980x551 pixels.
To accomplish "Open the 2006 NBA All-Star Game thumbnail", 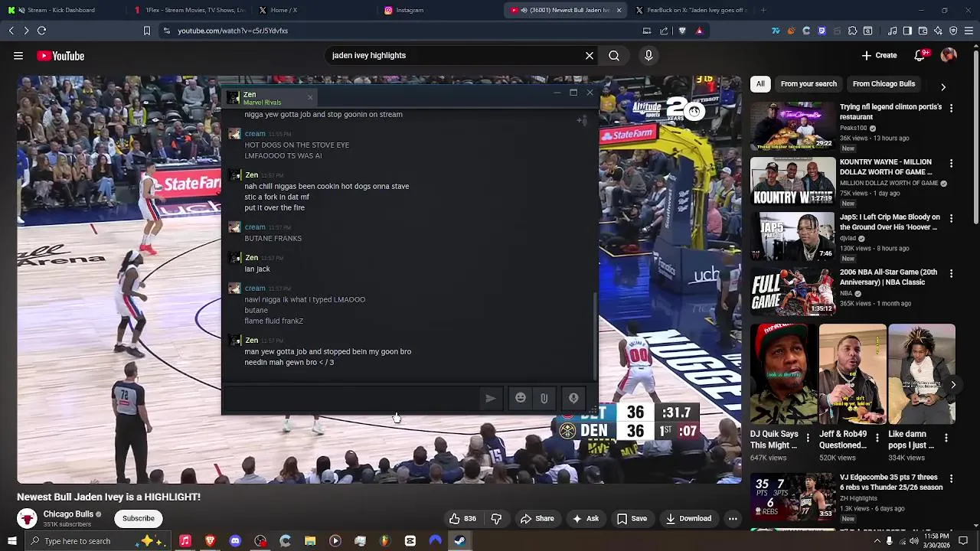I will (792, 291).
